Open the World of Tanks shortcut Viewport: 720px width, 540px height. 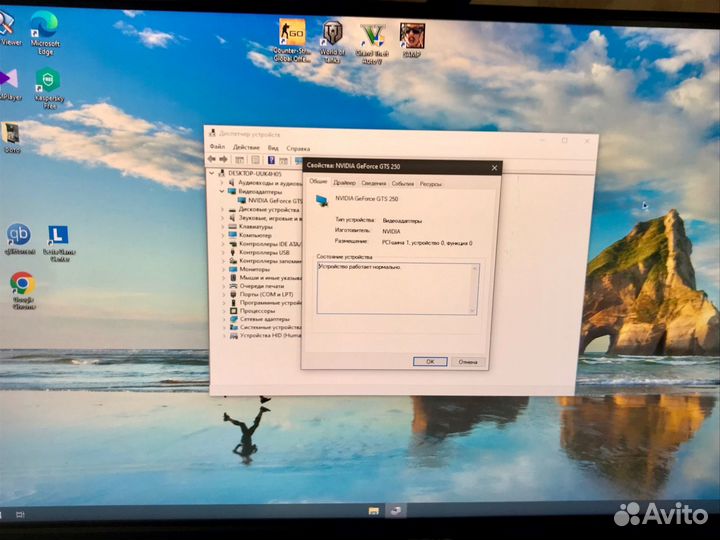333,37
